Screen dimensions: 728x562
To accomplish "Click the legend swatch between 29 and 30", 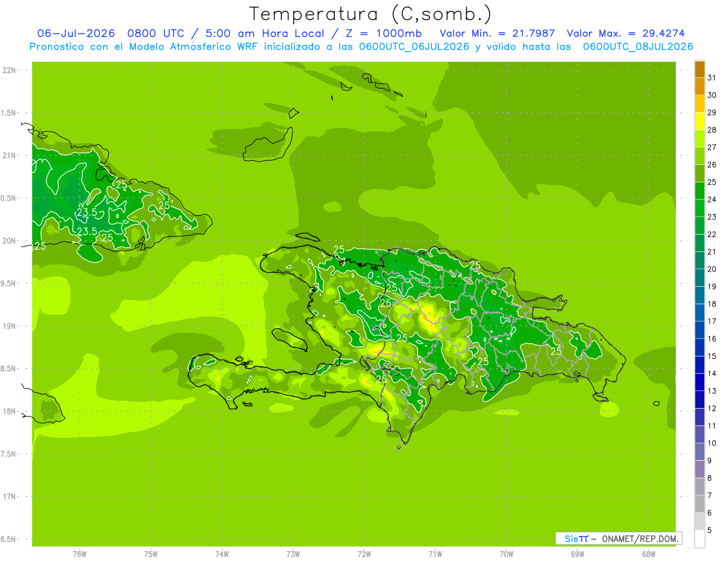I will 699,104.
